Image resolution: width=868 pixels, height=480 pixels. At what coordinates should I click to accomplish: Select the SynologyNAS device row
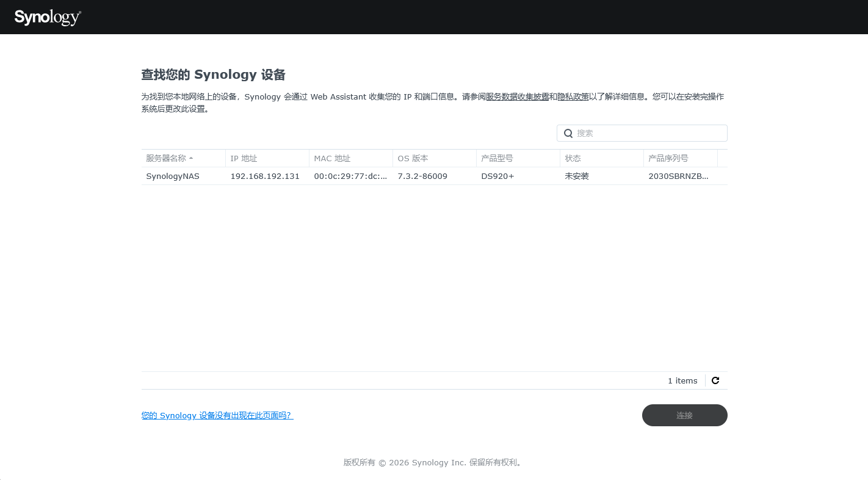(x=434, y=176)
